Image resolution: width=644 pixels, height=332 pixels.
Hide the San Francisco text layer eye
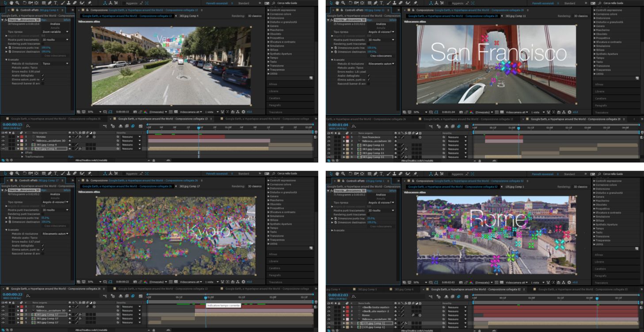click(x=328, y=137)
